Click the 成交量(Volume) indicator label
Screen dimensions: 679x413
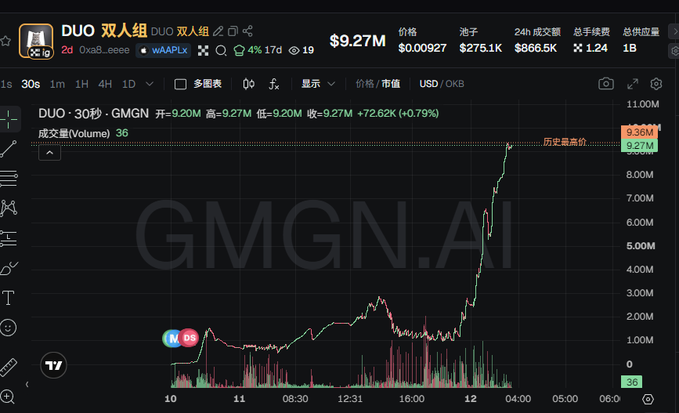pyautogui.click(x=74, y=133)
